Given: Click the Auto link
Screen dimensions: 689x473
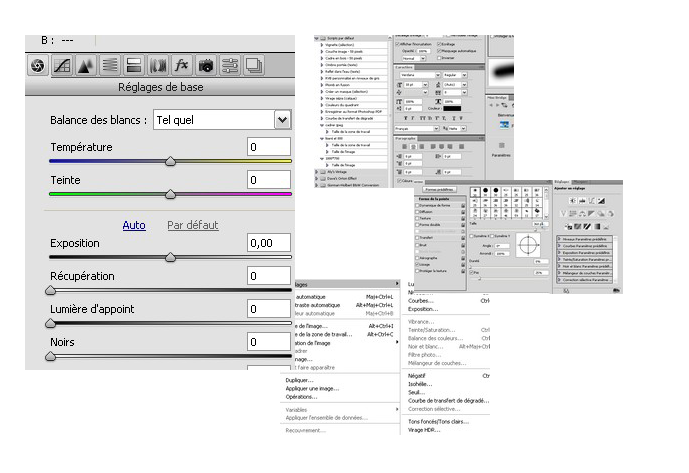Looking at the screenshot, I should click(134, 225).
